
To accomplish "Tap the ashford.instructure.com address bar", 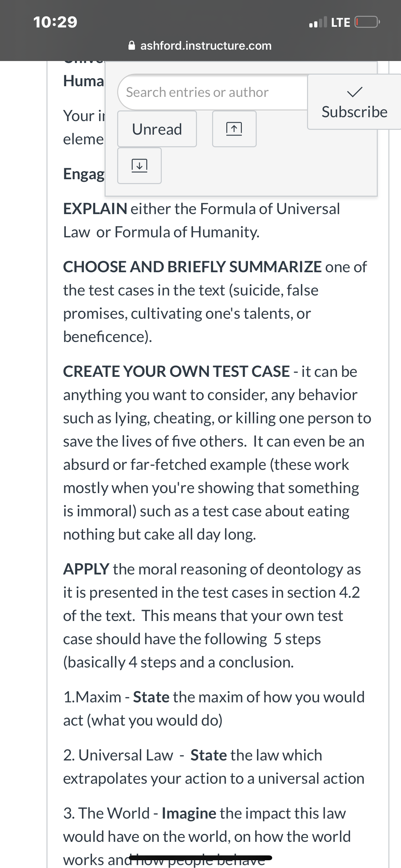I will pos(200,46).
